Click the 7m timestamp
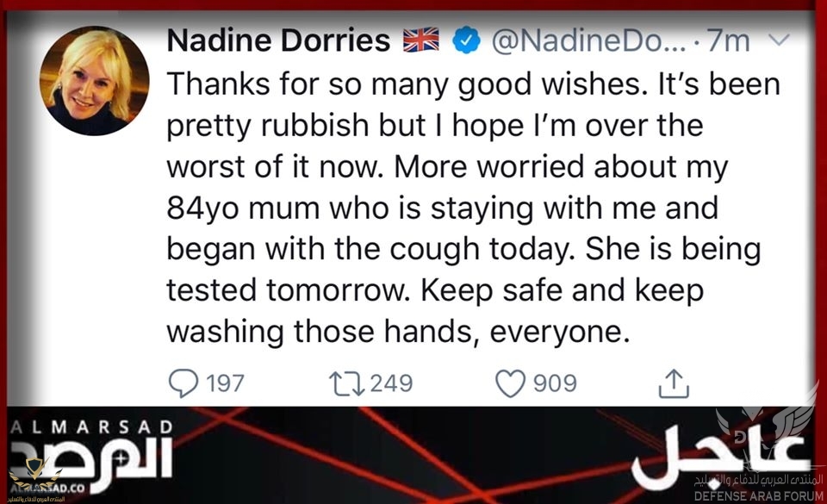Image resolution: width=827 pixels, height=504 pixels. tap(737, 40)
